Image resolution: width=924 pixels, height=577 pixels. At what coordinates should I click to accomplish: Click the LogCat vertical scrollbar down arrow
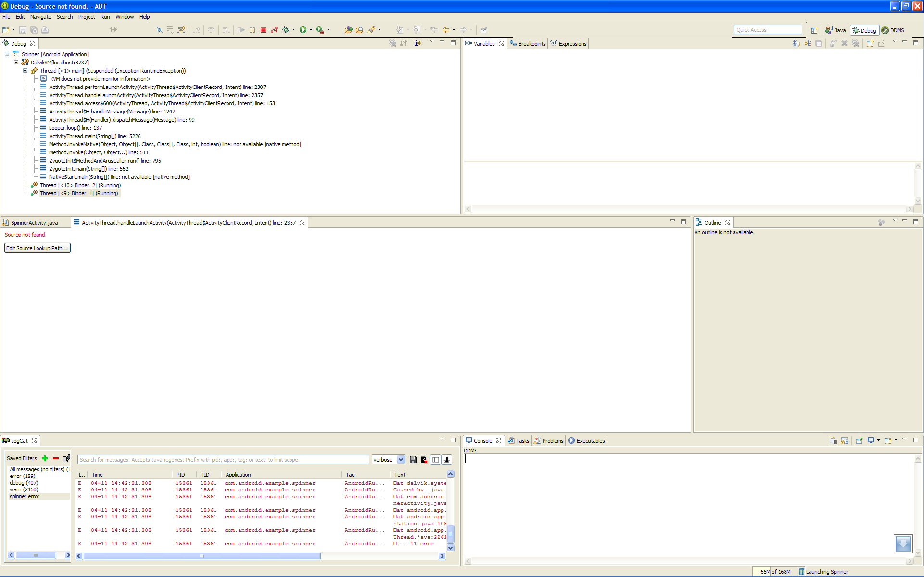point(450,548)
